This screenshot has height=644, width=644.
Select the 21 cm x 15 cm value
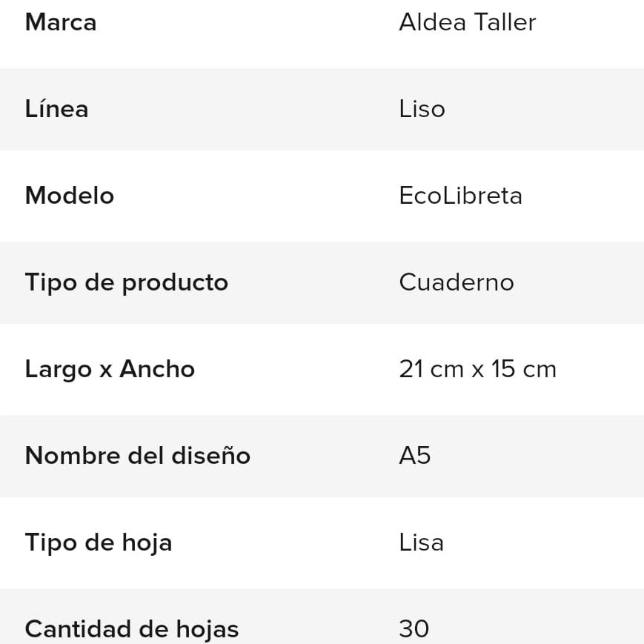pyautogui.click(x=477, y=369)
